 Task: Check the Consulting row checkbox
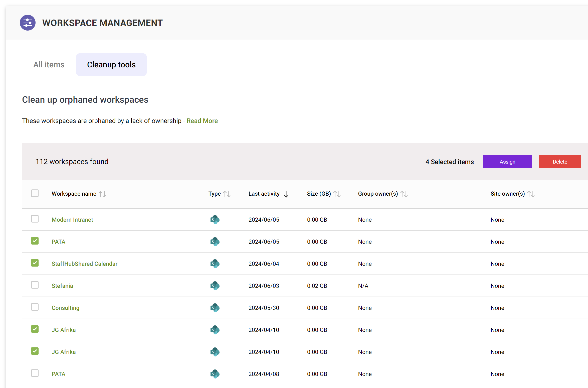[x=35, y=307]
